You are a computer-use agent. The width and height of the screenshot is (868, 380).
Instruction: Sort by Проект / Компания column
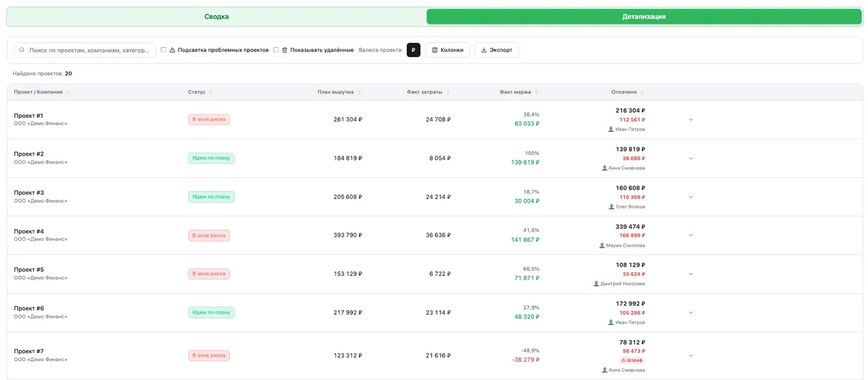point(42,92)
